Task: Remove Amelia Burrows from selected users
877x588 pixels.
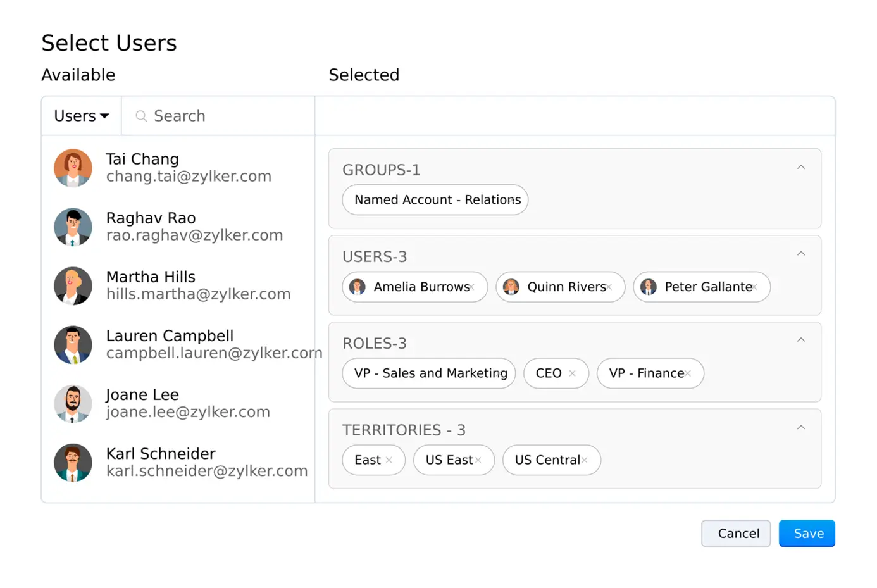Action: (472, 287)
